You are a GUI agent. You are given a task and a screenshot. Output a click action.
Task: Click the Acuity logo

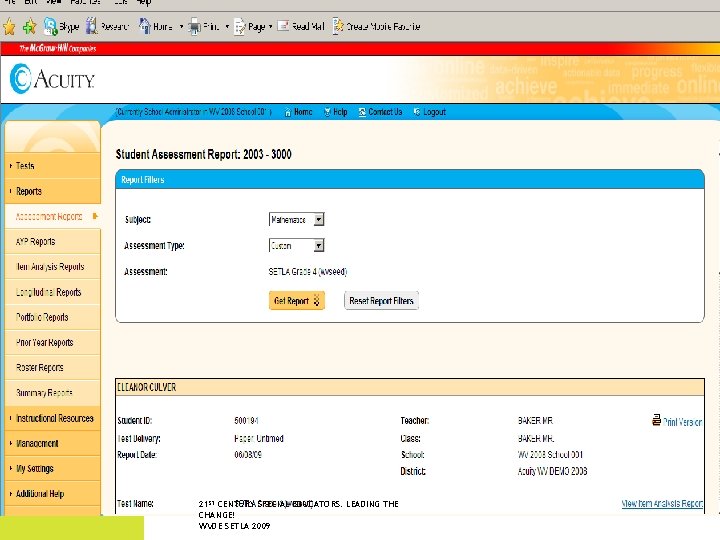(x=52, y=79)
